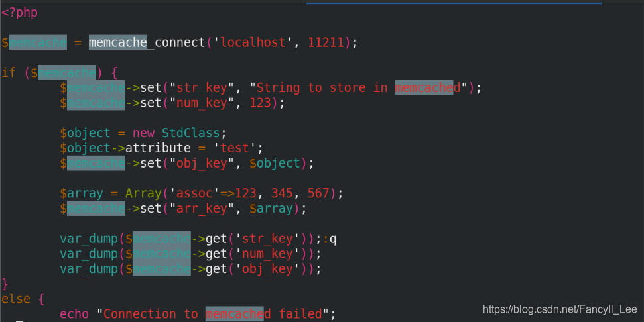The width and height of the screenshot is (644, 322).
Task: Click the 'localhost' string literal
Action: [x=253, y=42]
